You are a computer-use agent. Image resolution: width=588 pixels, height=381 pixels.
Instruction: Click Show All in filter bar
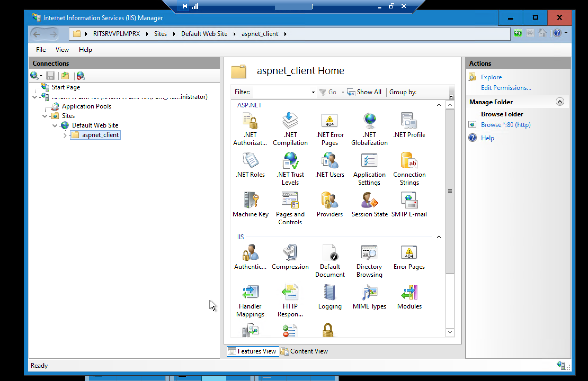click(x=364, y=92)
